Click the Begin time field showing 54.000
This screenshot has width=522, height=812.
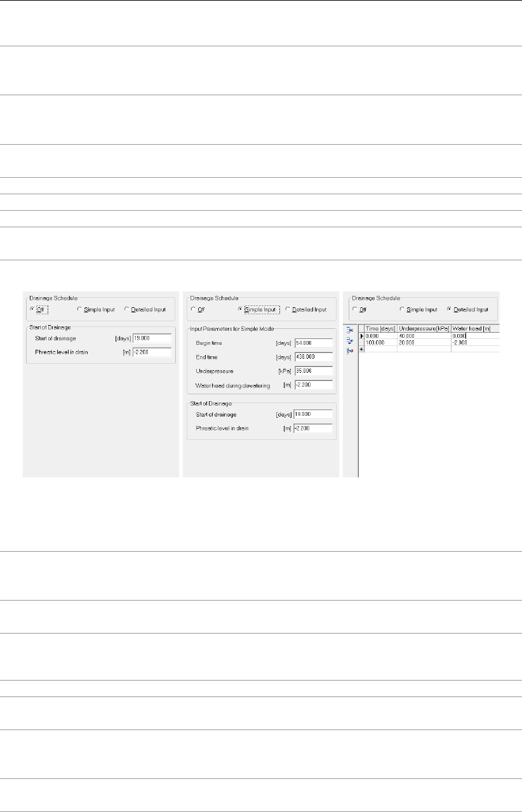314,343
